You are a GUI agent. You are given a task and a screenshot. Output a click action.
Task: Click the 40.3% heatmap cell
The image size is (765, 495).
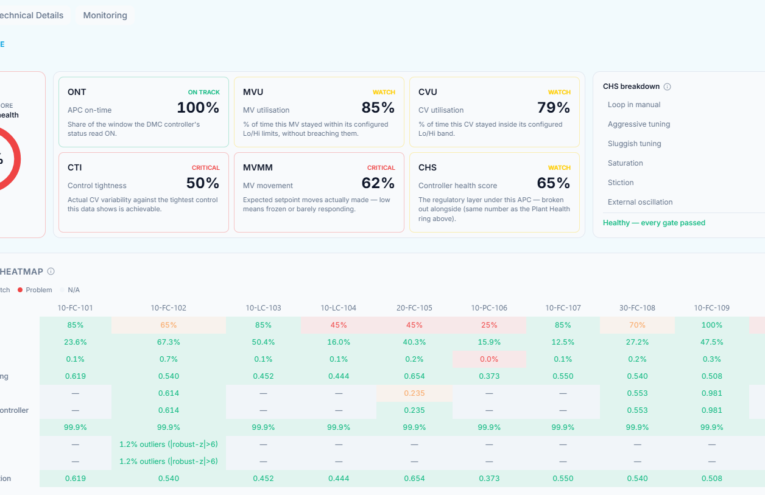point(414,342)
